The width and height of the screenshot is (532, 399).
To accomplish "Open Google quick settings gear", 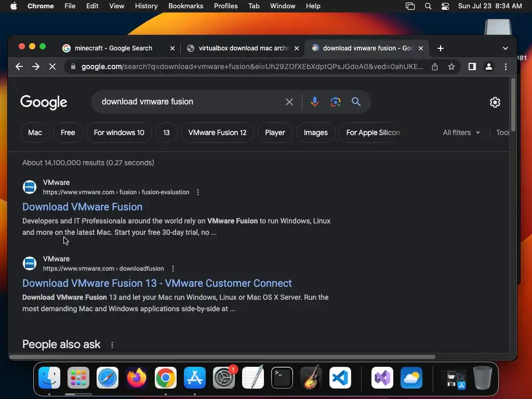I will (495, 102).
